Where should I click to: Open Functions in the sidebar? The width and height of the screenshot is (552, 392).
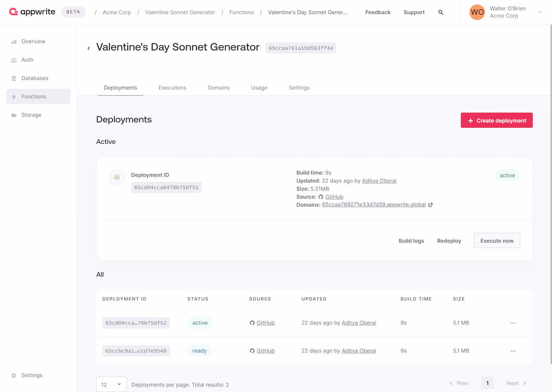tap(38, 96)
